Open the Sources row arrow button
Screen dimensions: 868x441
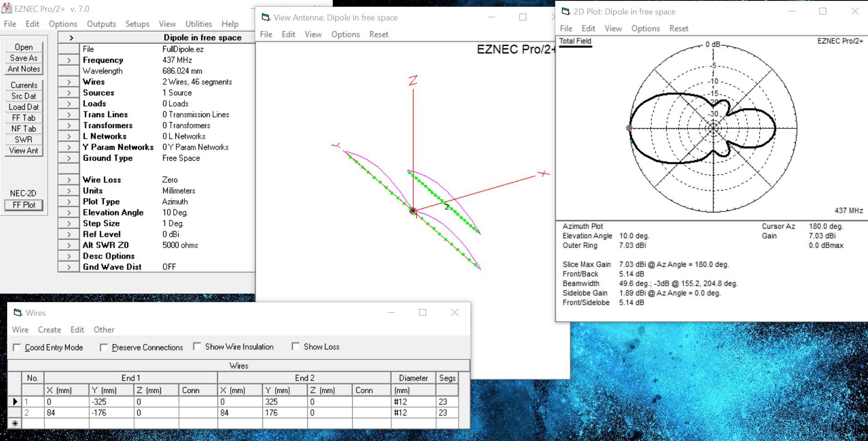coord(69,93)
